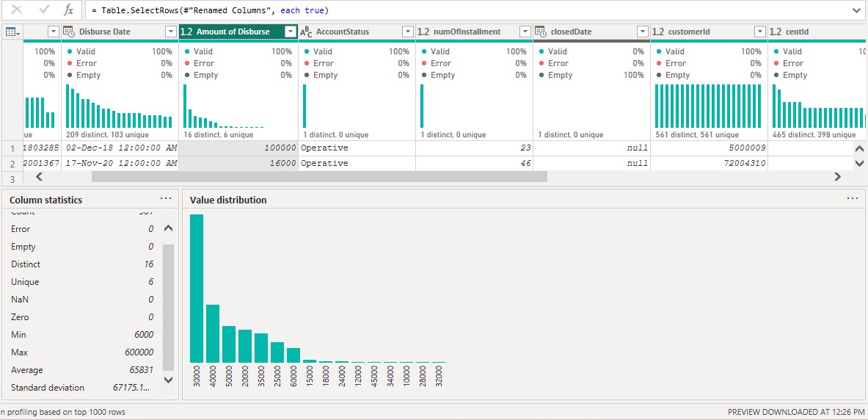Confirm formula with checkmark icon

(x=44, y=10)
